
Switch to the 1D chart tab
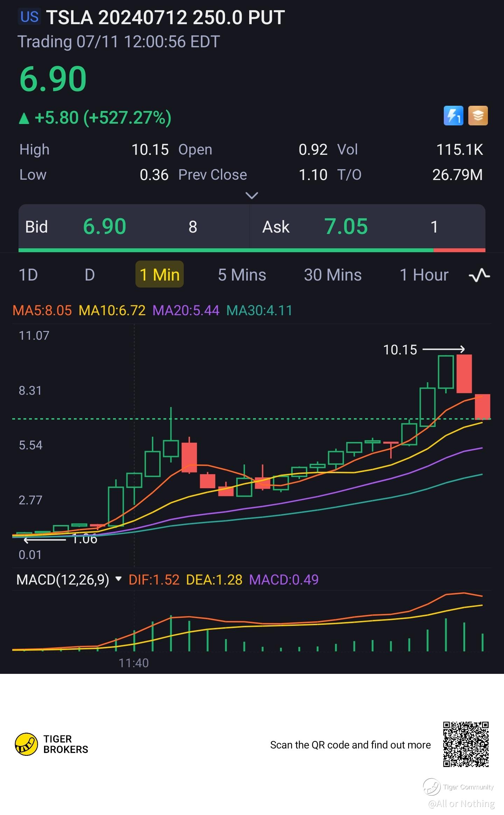28,275
